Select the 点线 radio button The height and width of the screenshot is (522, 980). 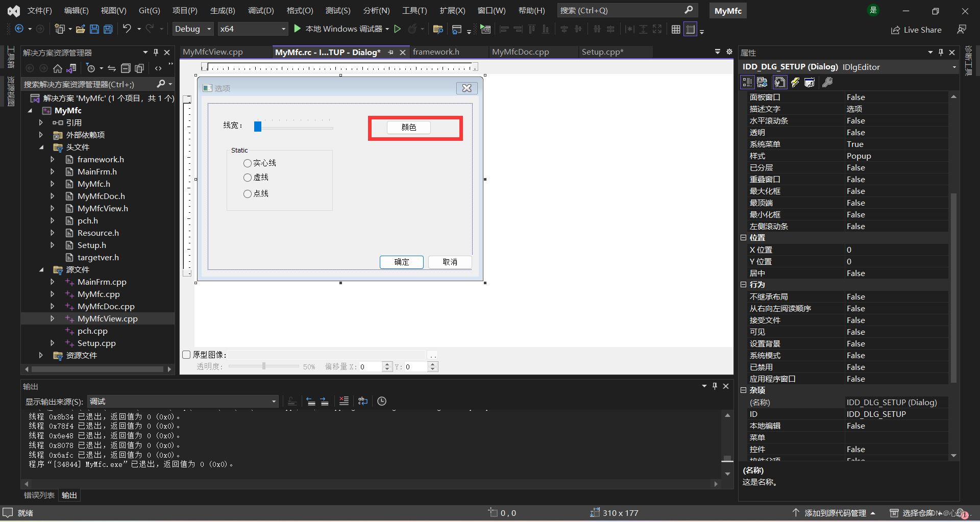point(248,194)
